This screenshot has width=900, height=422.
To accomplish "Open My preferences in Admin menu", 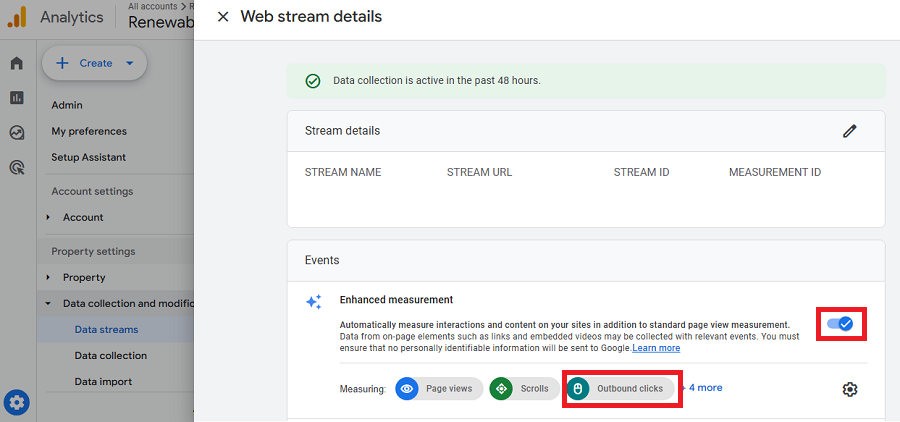I will (89, 131).
